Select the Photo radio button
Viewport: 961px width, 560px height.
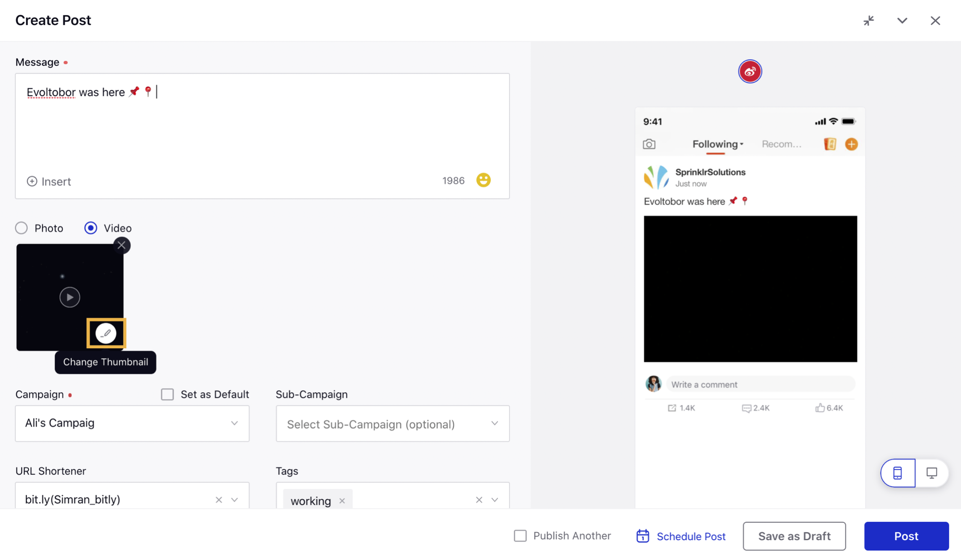coord(21,228)
